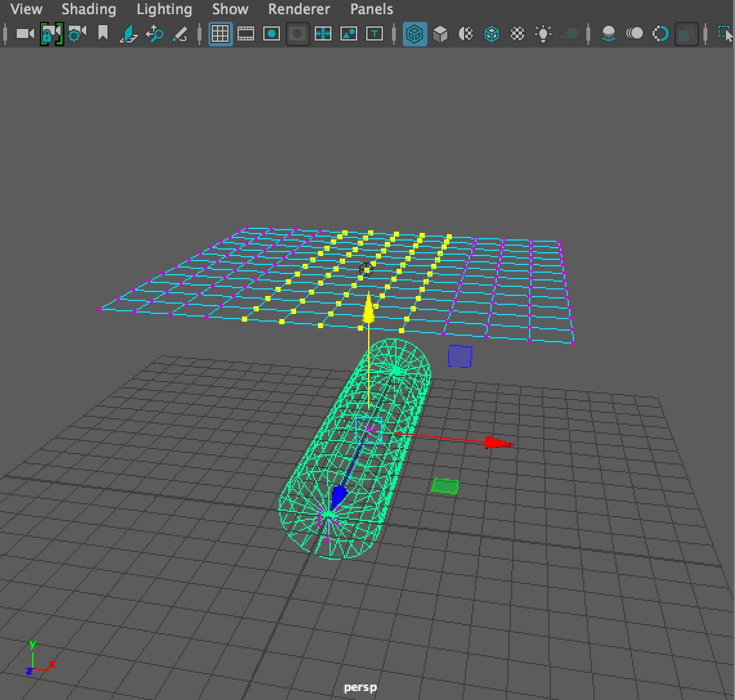Viewport: 735px width, 700px height.
Task: Toggle the Safe Title icon
Action: pyautogui.click(x=375, y=33)
